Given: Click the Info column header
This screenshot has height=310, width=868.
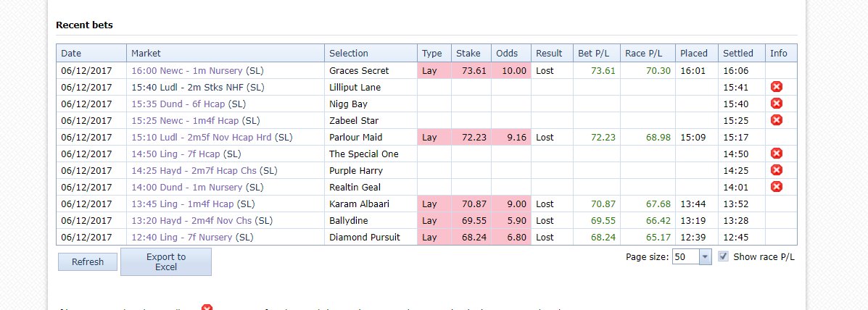Looking at the screenshot, I should (x=781, y=53).
